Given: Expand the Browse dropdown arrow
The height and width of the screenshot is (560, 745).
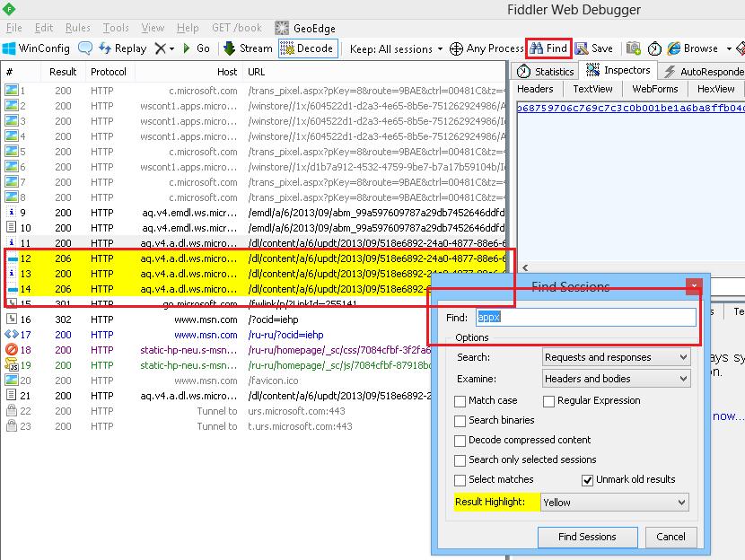Looking at the screenshot, I should pyautogui.click(x=729, y=48).
